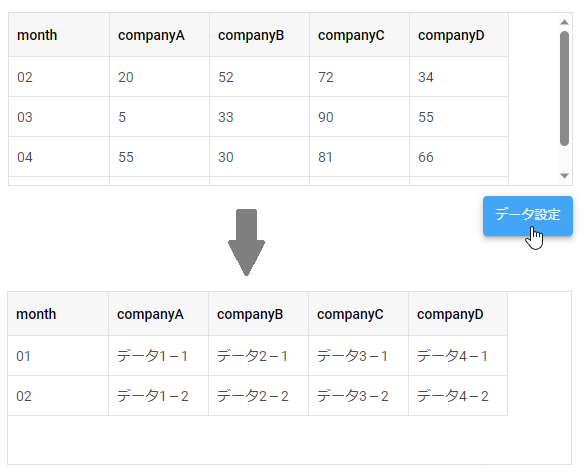Click the month cell 01 in the bottom table

58,356
